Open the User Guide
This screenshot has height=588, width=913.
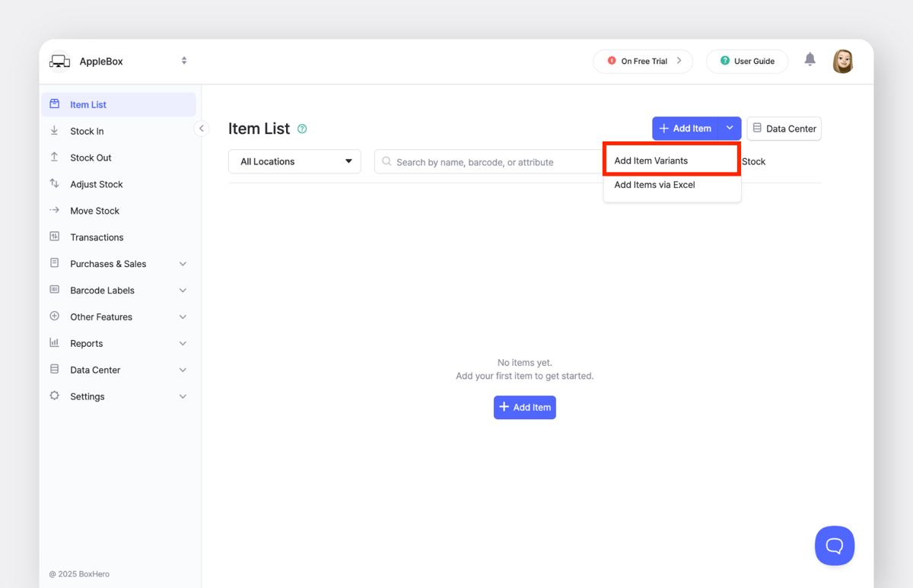coord(747,61)
